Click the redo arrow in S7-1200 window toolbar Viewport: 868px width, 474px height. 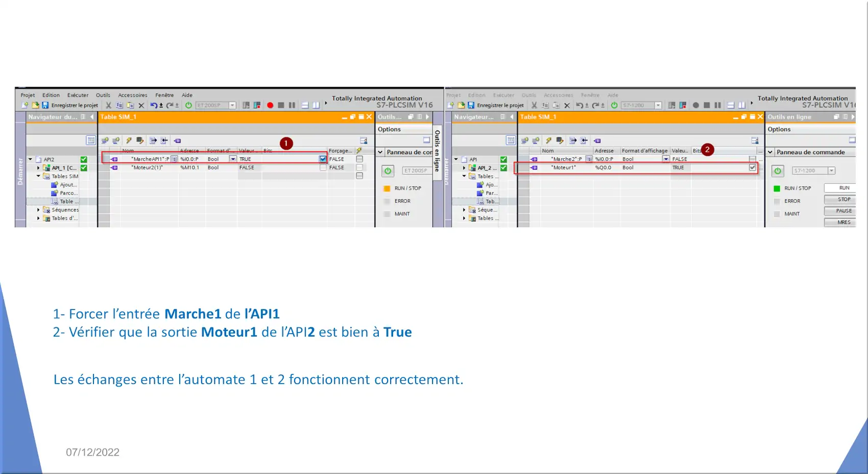(595, 105)
